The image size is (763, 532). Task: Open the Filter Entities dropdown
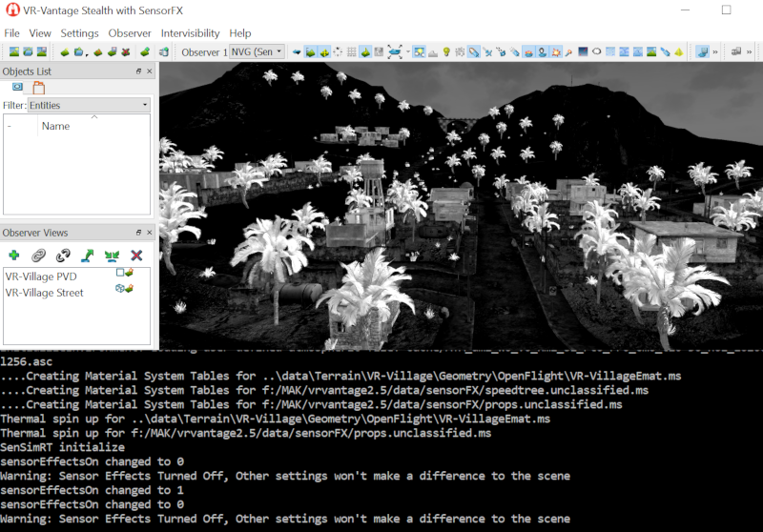click(x=89, y=105)
